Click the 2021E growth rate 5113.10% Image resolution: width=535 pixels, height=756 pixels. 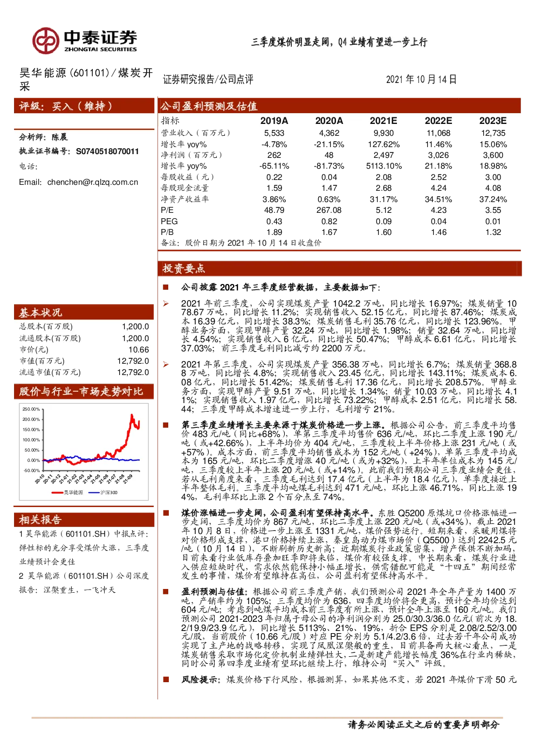tap(383, 166)
